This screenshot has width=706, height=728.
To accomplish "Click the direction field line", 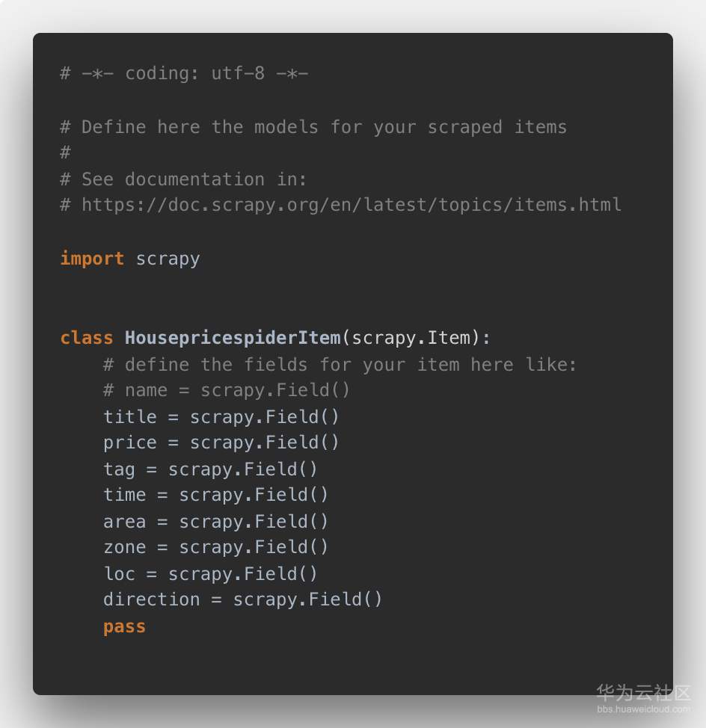I will pos(242,599).
